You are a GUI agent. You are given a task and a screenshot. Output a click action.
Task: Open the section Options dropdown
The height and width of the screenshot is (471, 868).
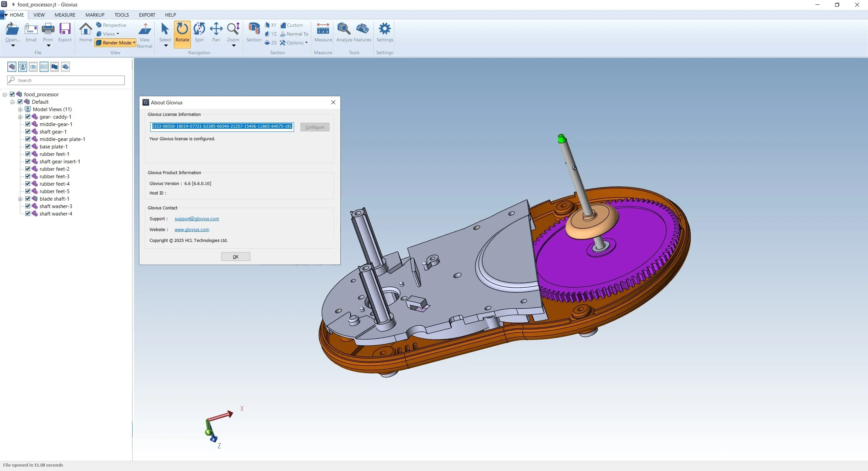click(294, 43)
